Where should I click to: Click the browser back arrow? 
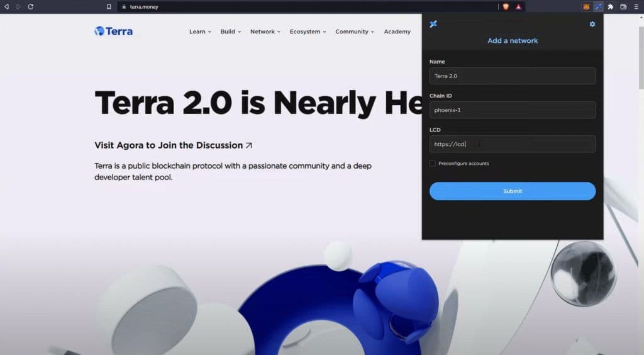click(7, 6)
